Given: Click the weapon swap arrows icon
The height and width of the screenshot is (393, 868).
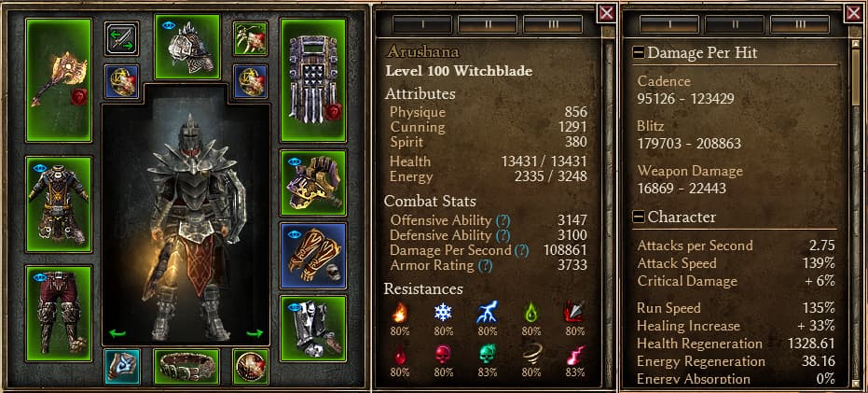Looking at the screenshot, I should point(122,39).
